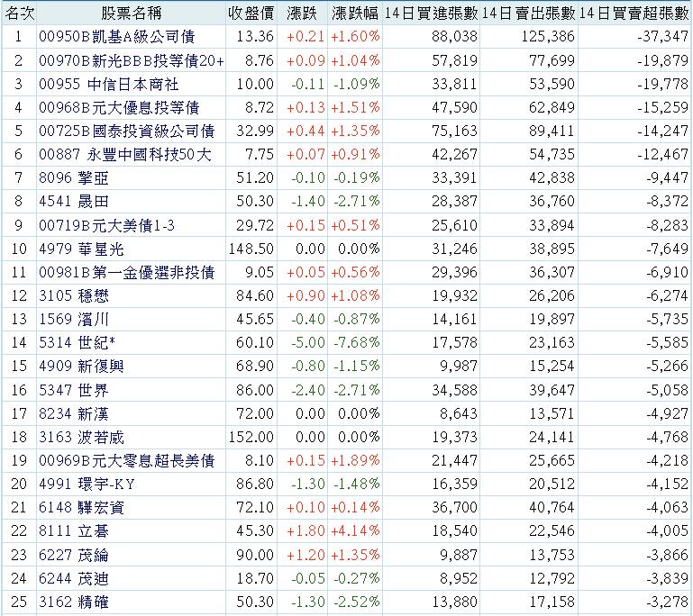This screenshot has height=616, width=693.
Task: Select change value +1.80
Action: [305, 530]
